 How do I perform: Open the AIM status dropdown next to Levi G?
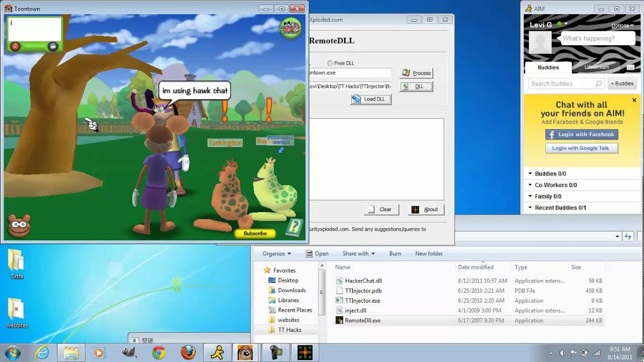point(566,24)
